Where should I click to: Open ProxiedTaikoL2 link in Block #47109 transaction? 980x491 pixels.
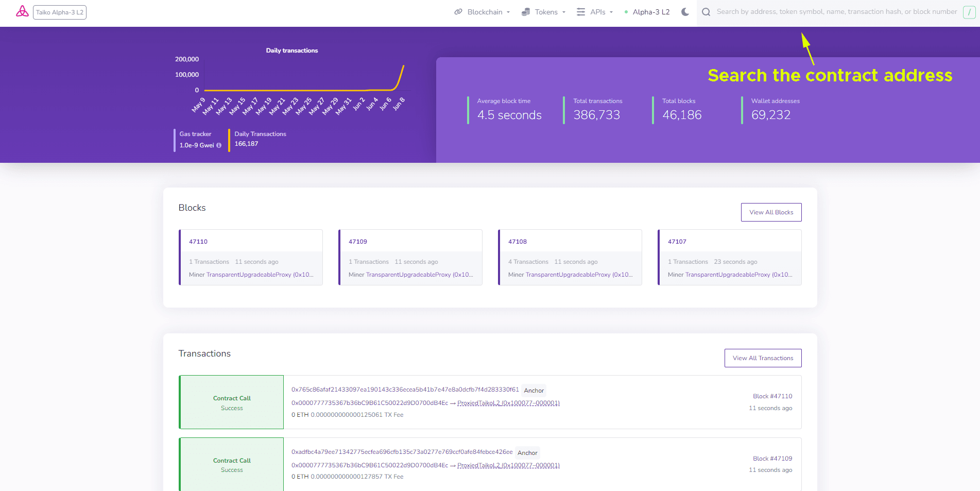[x=508, y=465]
